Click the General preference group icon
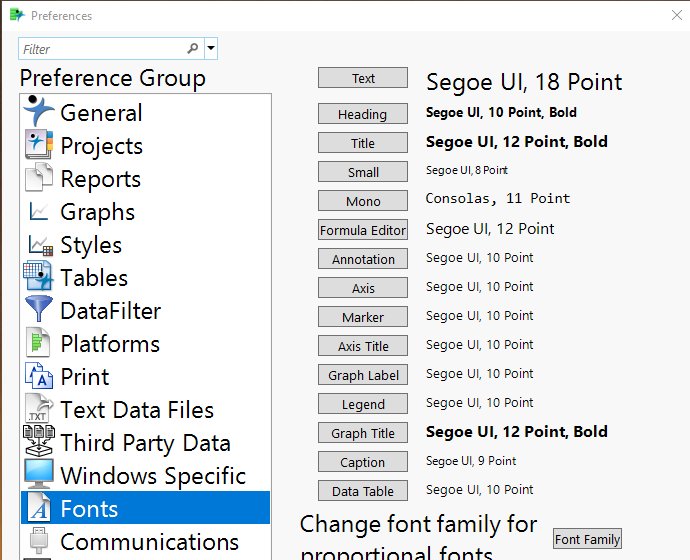 point(39,111)
